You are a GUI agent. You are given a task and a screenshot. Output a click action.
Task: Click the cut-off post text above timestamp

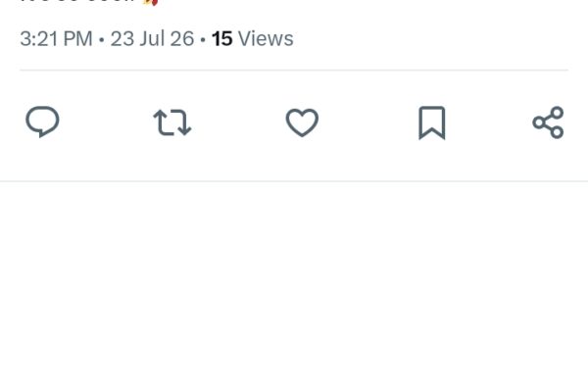[76, 2]
